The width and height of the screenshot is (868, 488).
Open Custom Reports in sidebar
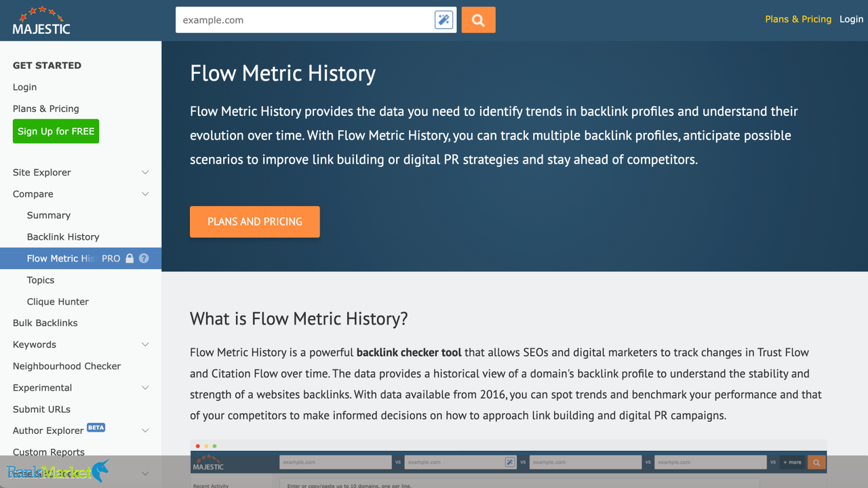[x=49, y=452]
